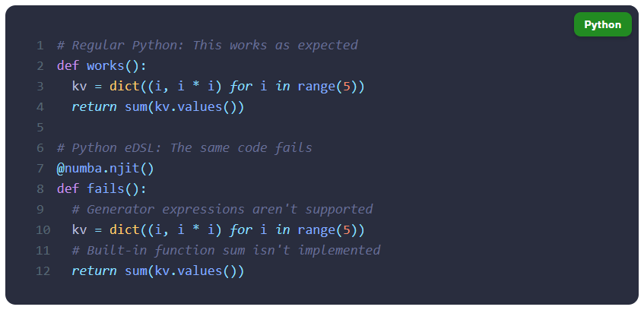Click 'for' keyword on line 10
Screen dimensions: 644x310
point(241,230)
